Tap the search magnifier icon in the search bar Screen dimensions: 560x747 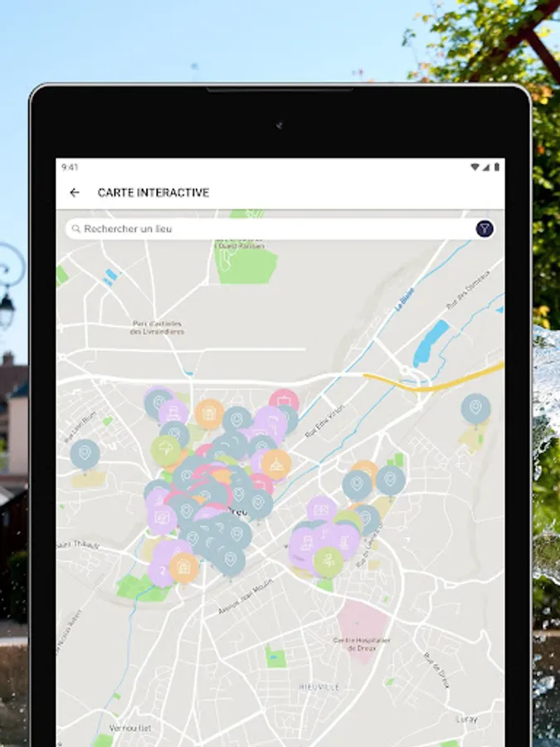75,229
